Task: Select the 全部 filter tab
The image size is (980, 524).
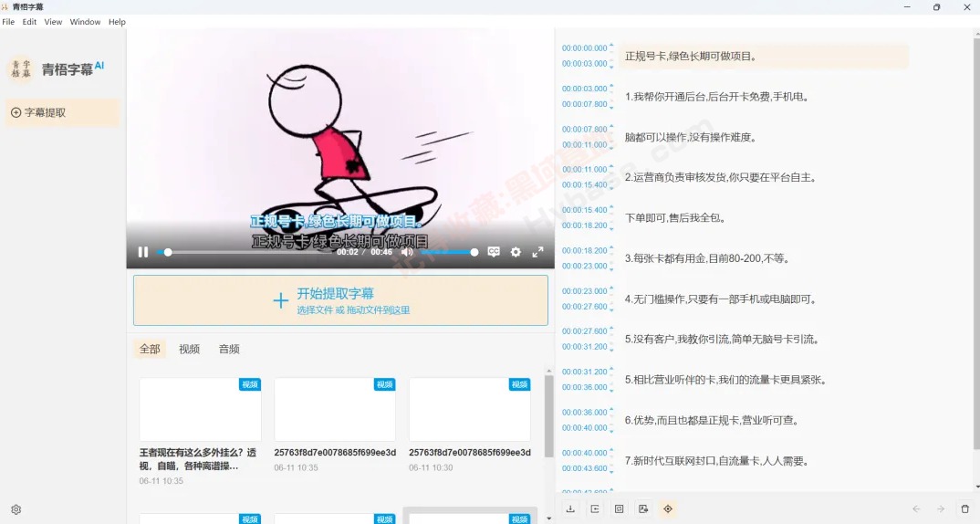Action: (x=150, y=349)
